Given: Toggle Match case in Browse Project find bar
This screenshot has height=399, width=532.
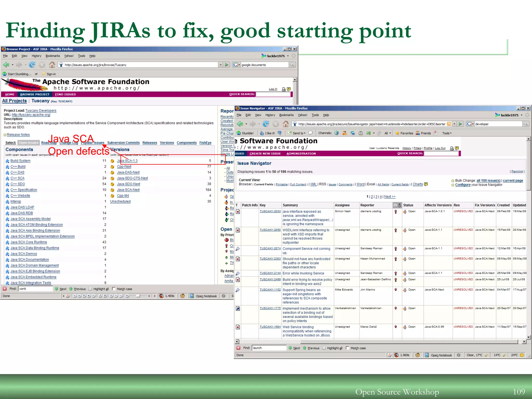Looking at the screenshot, I should [122, 289].
